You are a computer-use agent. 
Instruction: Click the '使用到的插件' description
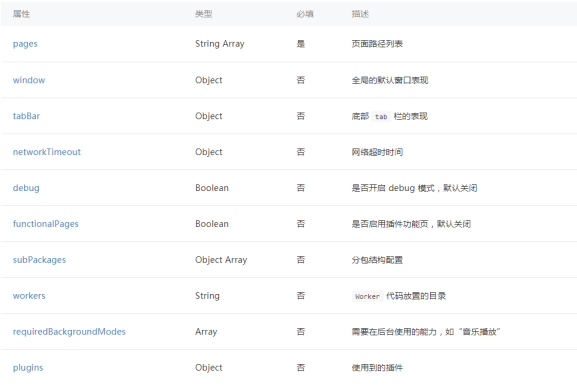tap(377, 368)
